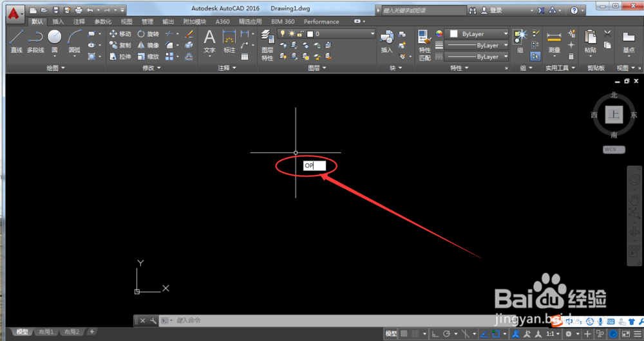Expand the Utilities (实用工具) panel
Screen dimensions: 644x341
[x=560, y=68]
